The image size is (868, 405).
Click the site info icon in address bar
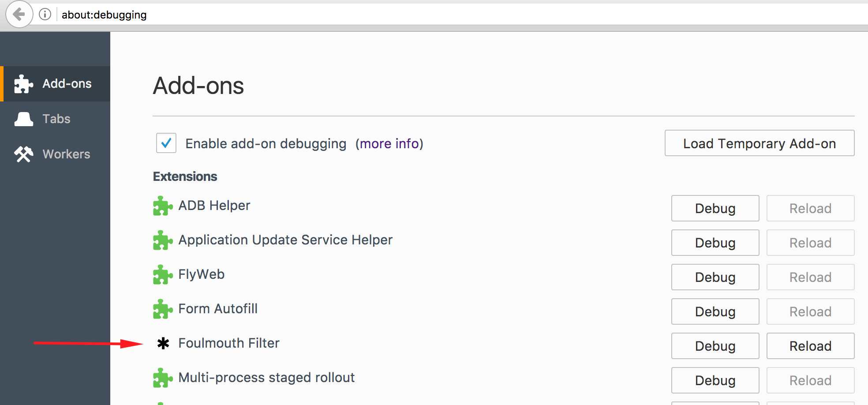click(45, 15)
